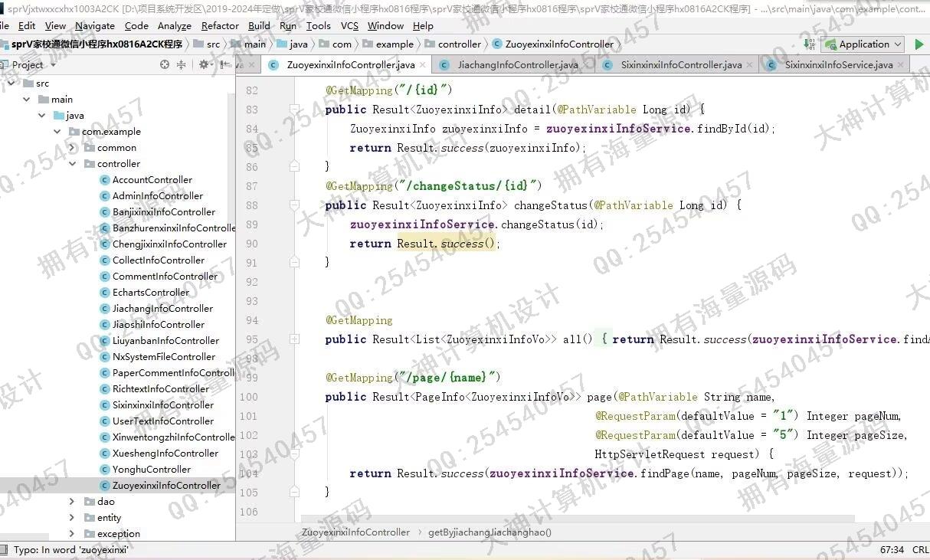Viewport: 930px width, 560px height.
Task: Select CollectInfoController in tree
Action: point(159,260)
